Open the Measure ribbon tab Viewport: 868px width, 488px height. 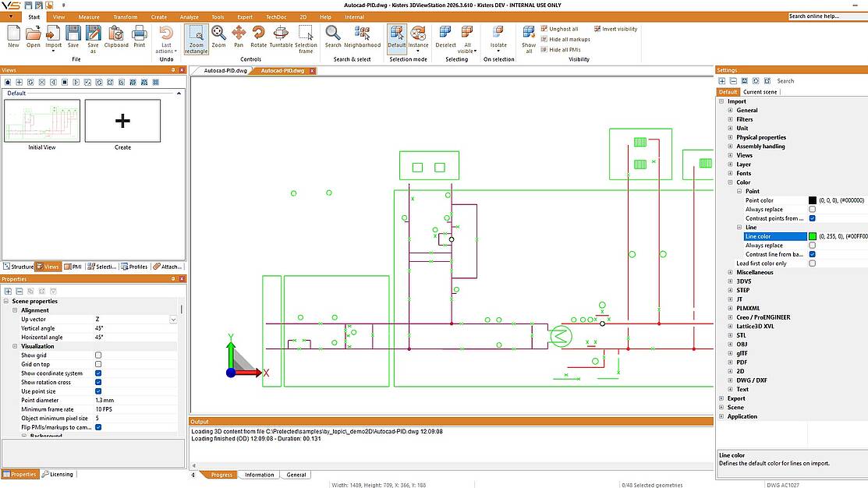[89, 17]
